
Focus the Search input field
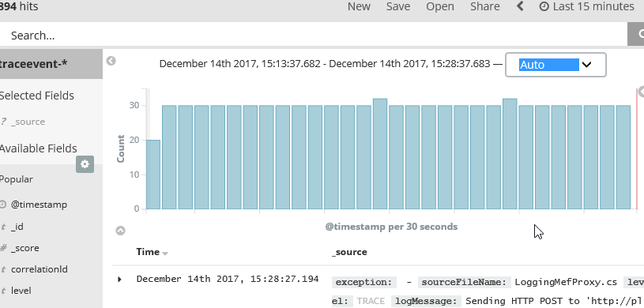click(314, 35)
